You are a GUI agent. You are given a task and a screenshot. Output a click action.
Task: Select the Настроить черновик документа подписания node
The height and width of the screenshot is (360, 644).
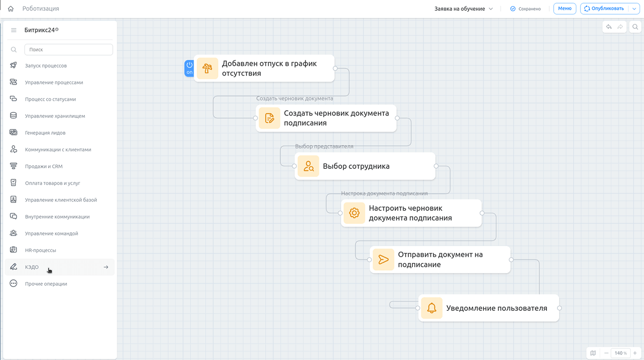click(x=411, y=213)
